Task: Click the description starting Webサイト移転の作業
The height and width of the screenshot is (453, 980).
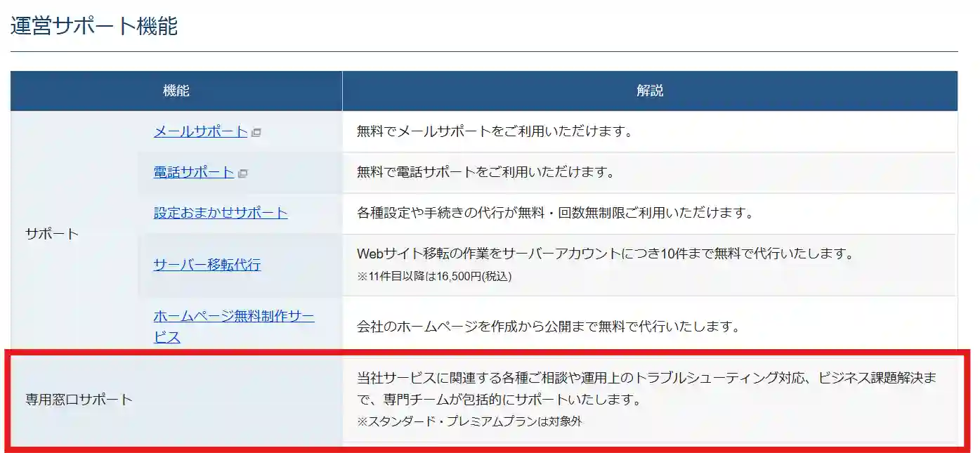Action: point(606,254)
